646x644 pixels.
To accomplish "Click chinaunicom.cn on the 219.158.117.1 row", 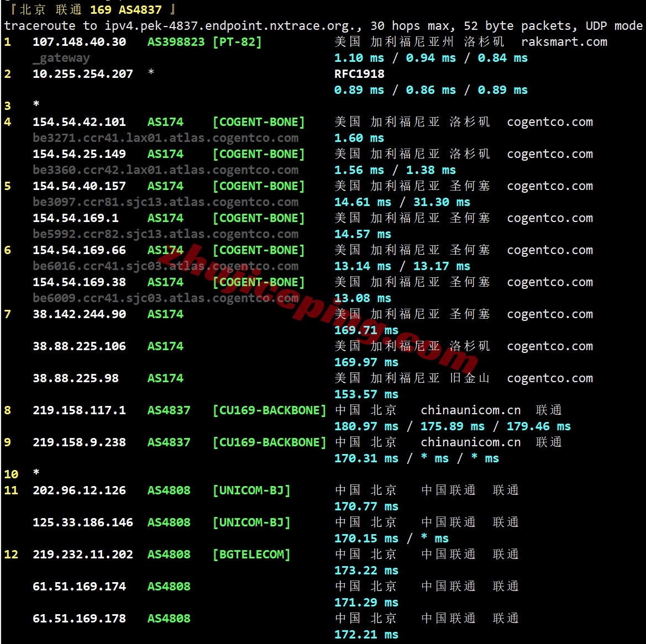I will (x=470, y=410).
